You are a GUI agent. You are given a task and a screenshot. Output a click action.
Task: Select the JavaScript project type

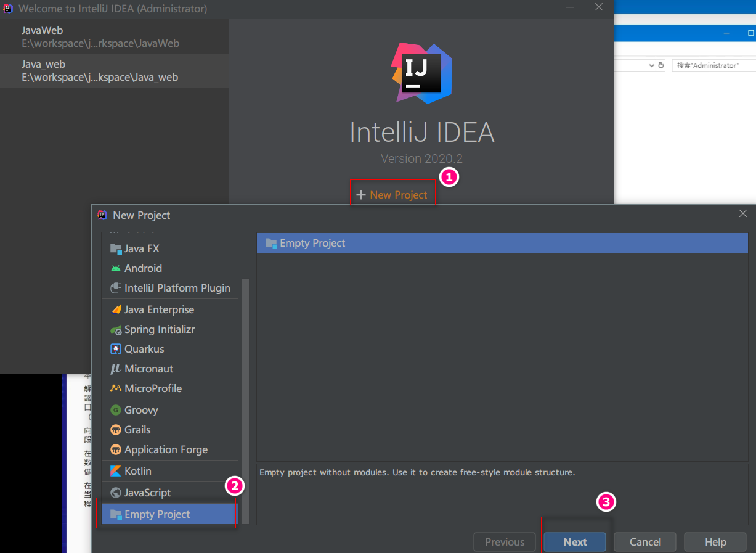[x=169, y=493]
